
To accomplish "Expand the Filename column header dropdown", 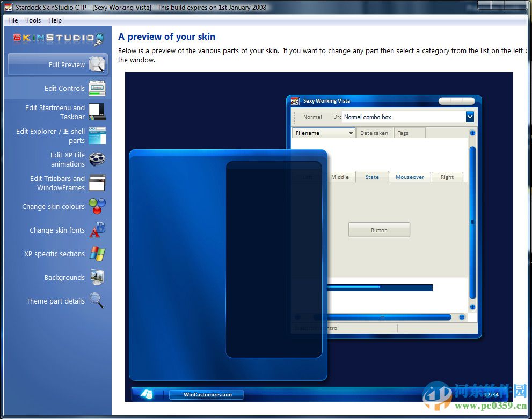I will point(351,133).
